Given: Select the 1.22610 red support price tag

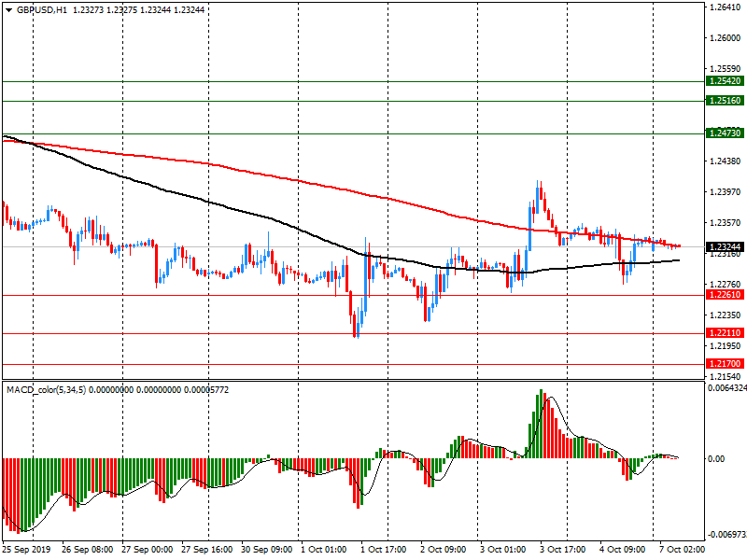Looking at the screenshot, I should pos(724,295).
